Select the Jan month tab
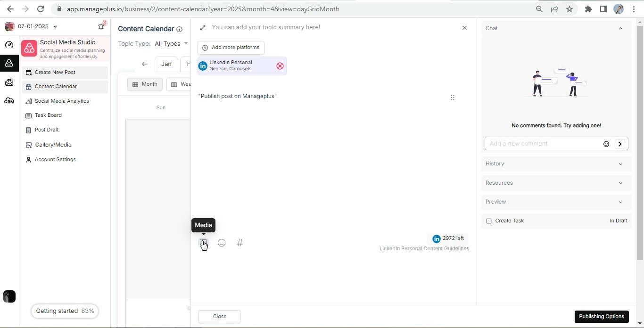Screen dimensions: 644x328 coord(166,64)
